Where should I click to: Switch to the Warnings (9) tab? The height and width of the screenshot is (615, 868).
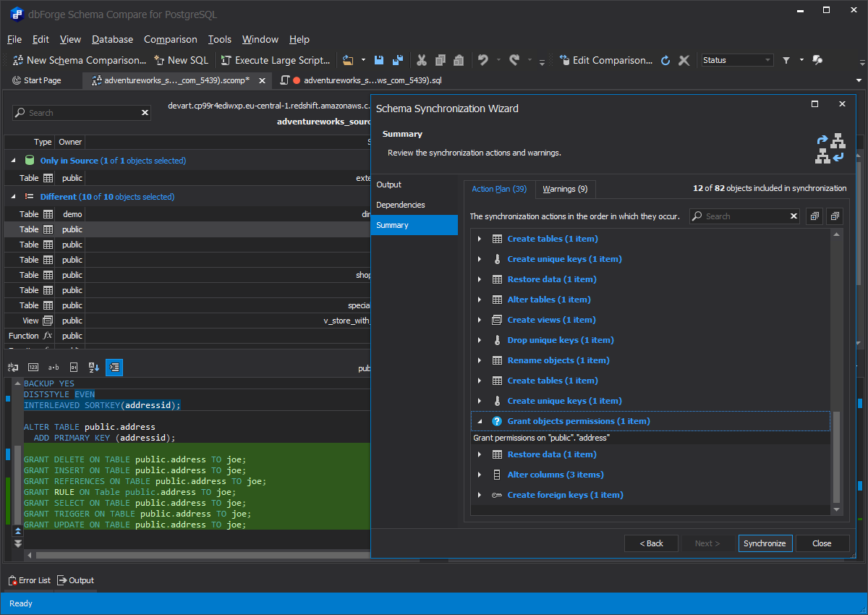point(565,189)
